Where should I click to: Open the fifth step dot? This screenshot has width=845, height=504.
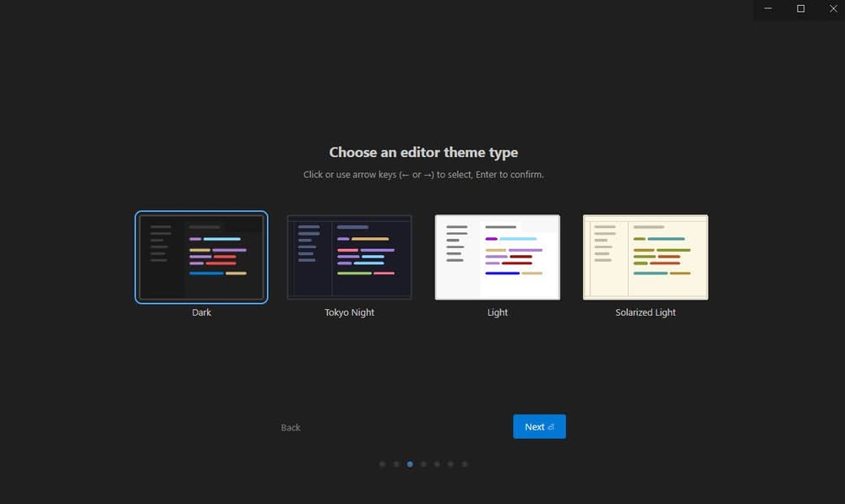click(437, 463)
